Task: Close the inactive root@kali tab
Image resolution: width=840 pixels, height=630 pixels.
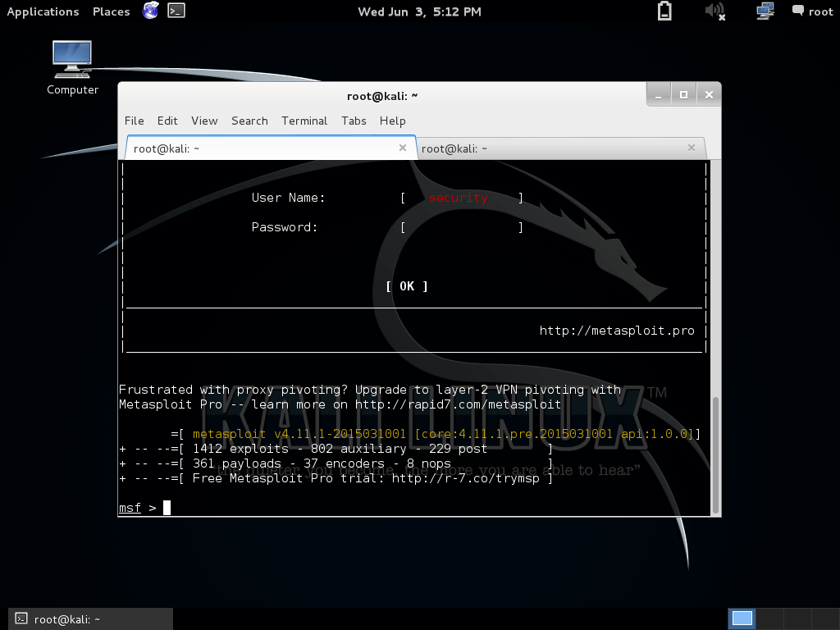Action: (x=692, y=148)
